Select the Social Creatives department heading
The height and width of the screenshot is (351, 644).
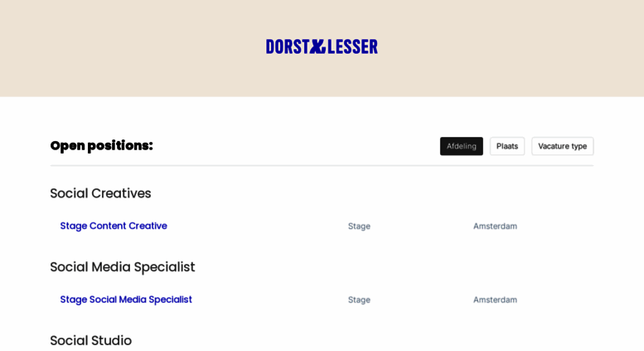tap(100, 193)
